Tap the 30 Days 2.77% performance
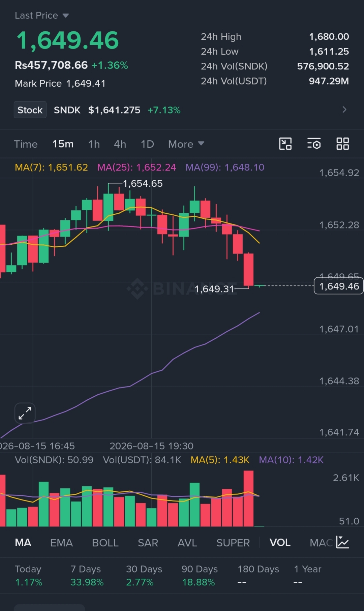The width and height of the screenshot is (364, 611). (x=144, y=576)
